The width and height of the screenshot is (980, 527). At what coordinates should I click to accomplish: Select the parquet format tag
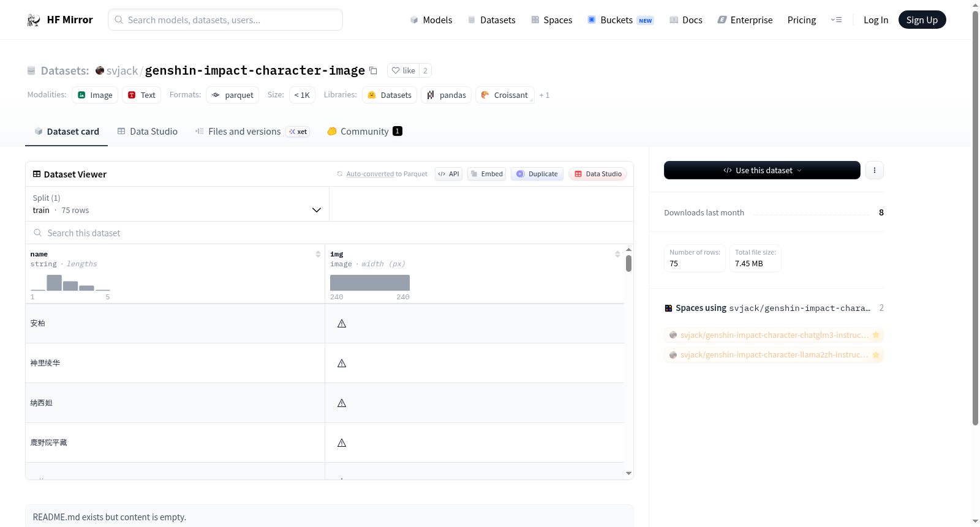coord(233,95)
